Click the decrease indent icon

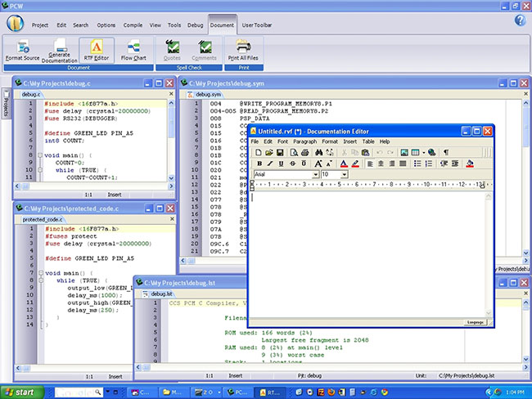(x=444, y=164)
